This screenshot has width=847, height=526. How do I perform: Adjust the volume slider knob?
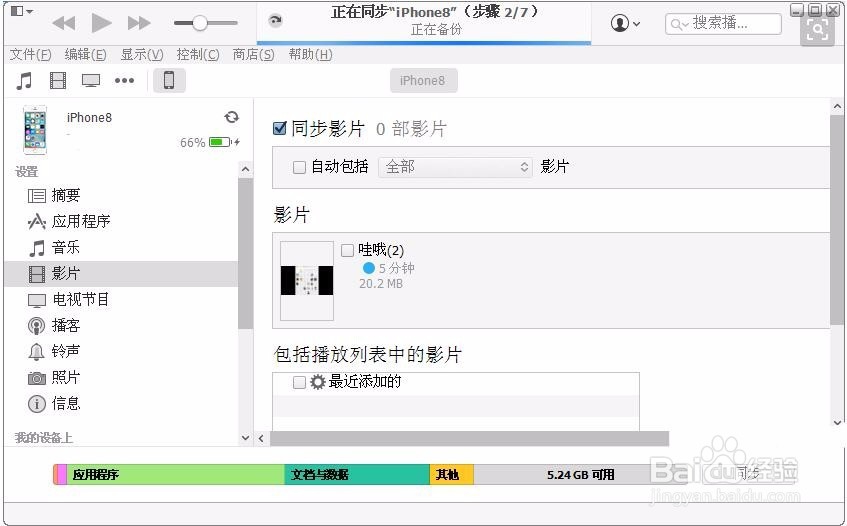coord(200,23)
